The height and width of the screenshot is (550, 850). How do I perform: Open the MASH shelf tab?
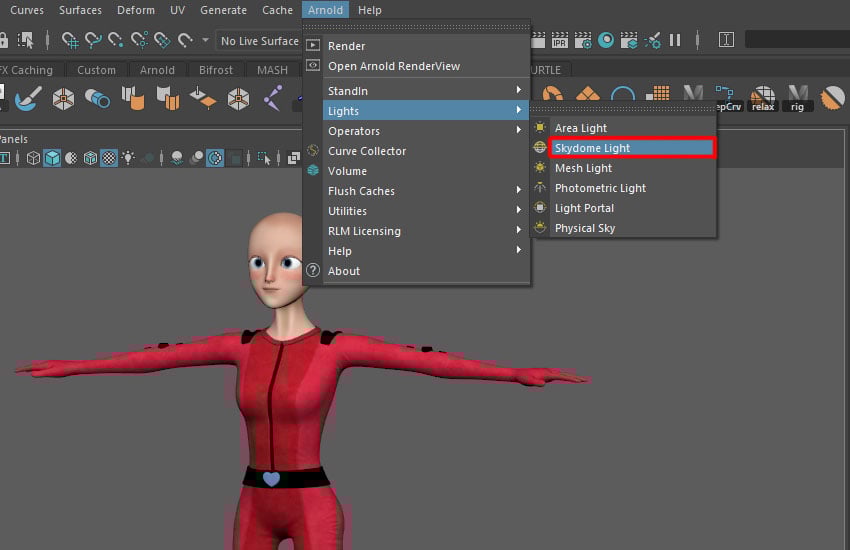271,70
